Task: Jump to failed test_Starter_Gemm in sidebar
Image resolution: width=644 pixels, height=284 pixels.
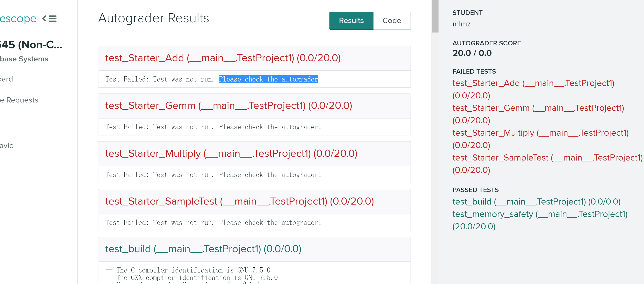Action: pyautogui.click(x=538, y=108)
